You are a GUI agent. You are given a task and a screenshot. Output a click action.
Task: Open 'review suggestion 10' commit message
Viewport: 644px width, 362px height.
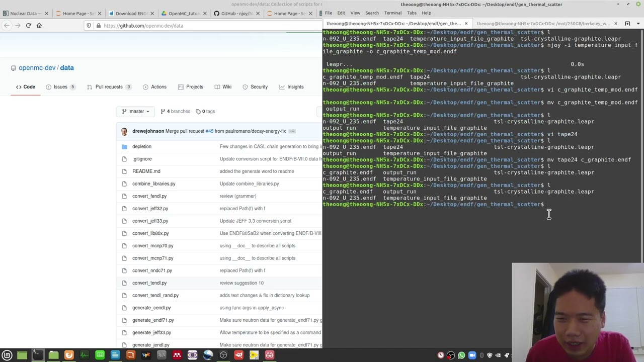pyautogui.click(x=242, y=283)
